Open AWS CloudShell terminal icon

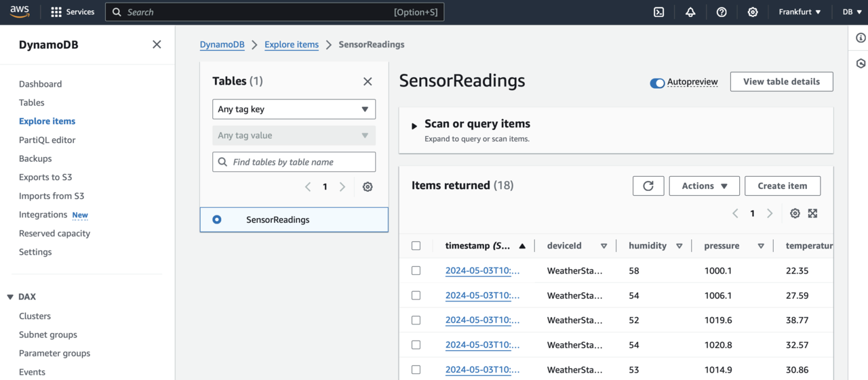tap(658, 12)
